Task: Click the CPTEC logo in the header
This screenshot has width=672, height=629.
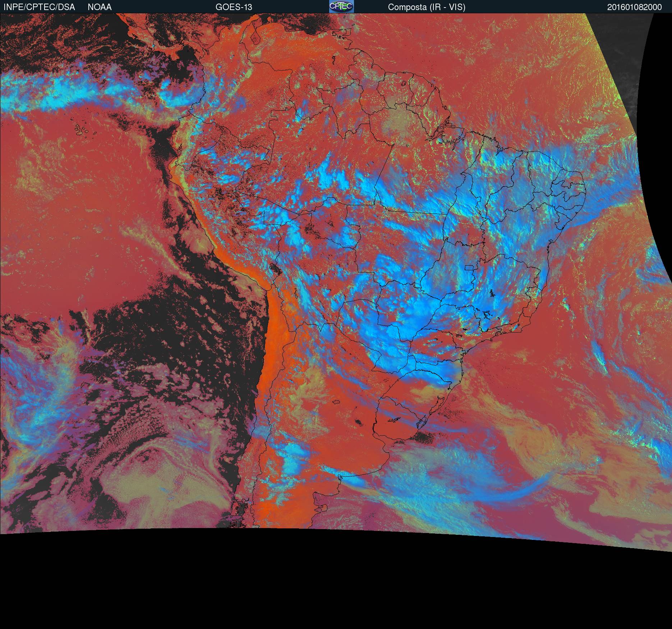Action: [x=341, y=6]
